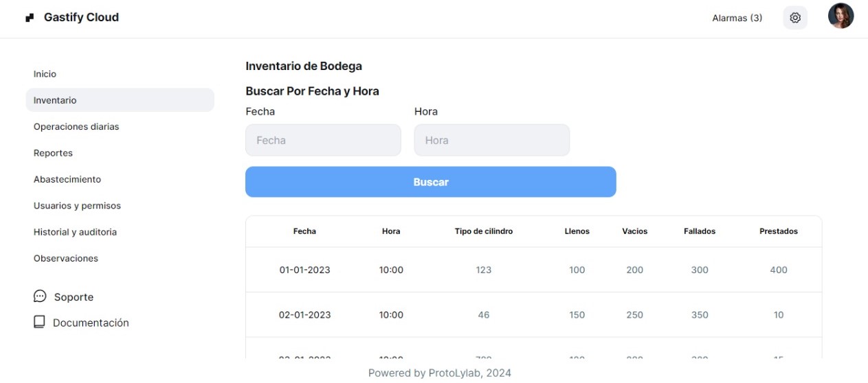Open Operaciones diarias section
Viewport: 868px width, 383px height.
click(76, 127)
